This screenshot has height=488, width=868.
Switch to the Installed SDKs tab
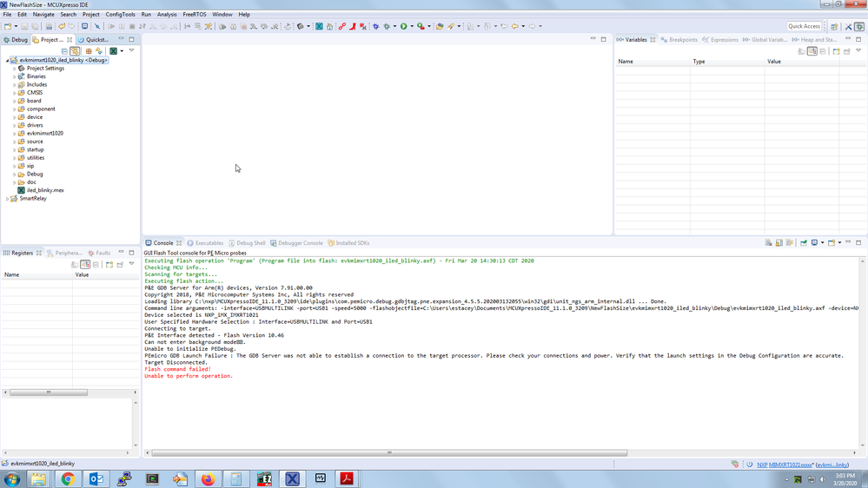pos(348,243)
